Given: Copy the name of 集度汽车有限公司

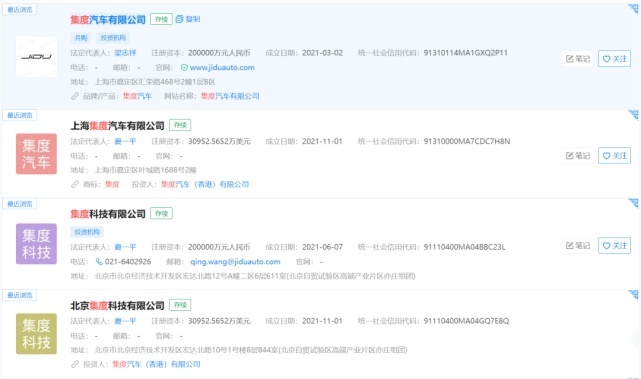Looking at the screenshot, I should [x=188, y=19].
